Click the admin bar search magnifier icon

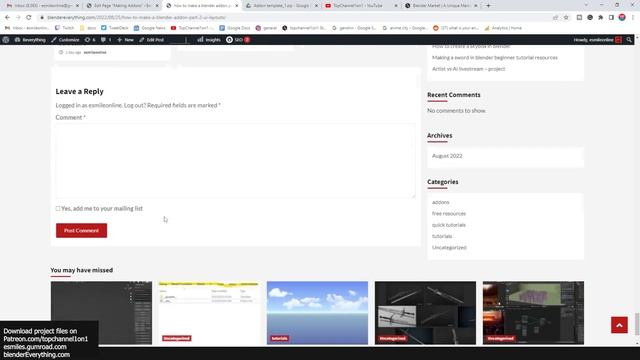(x=629, y=40)
